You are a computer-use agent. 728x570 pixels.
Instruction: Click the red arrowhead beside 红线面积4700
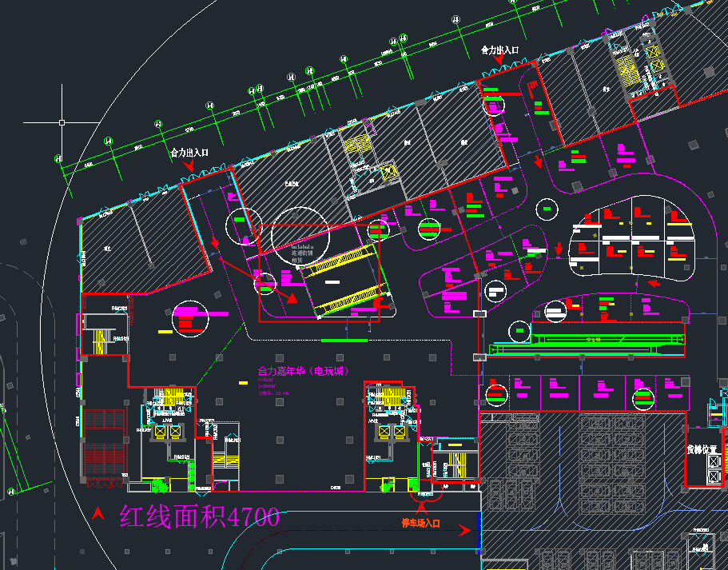coord(98,513)
